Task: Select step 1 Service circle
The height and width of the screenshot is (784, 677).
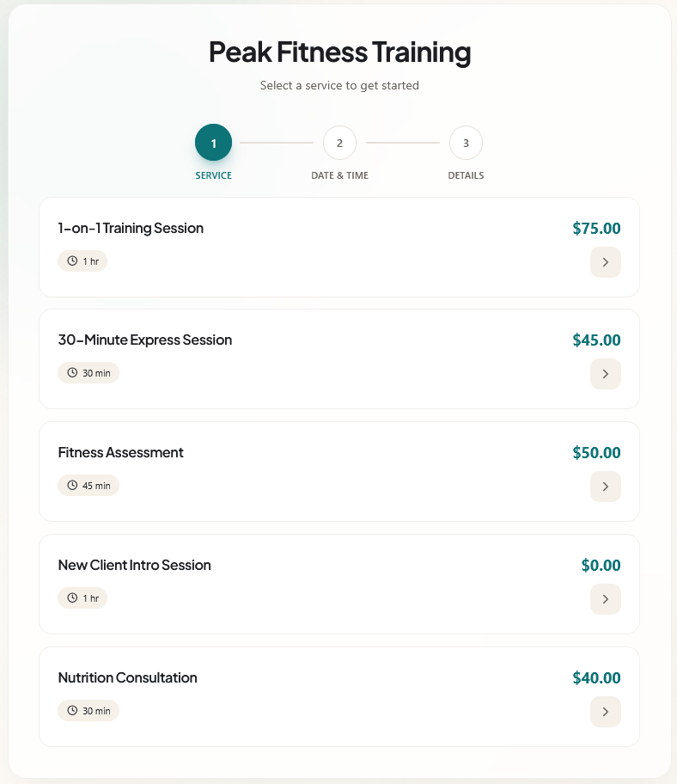Action: 213,142
